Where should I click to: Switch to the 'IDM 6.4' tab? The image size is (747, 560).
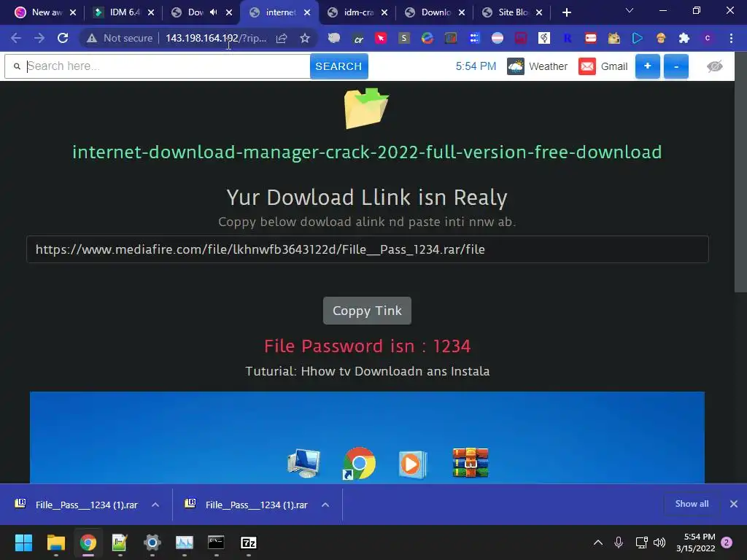point(124,12)
